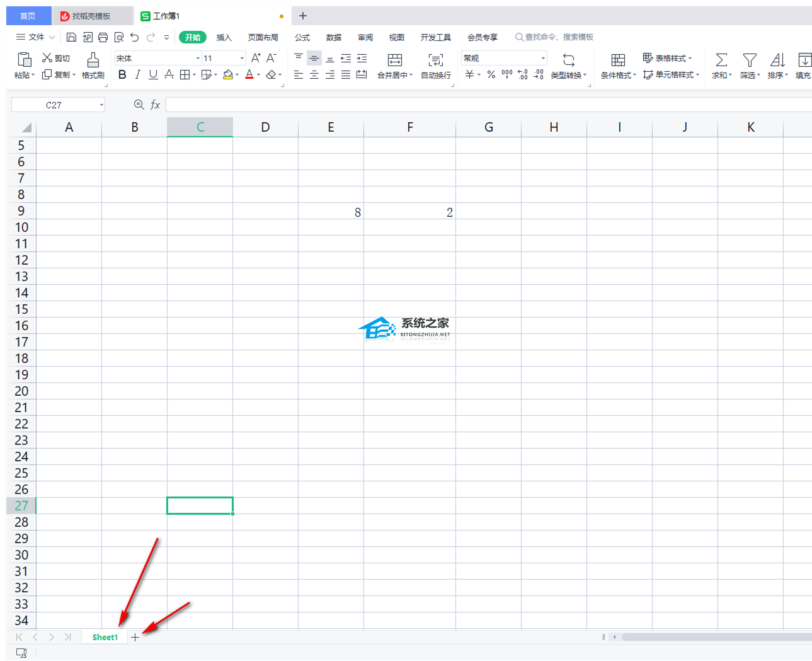Toggle Bold formatting

(x=122, y=75)
